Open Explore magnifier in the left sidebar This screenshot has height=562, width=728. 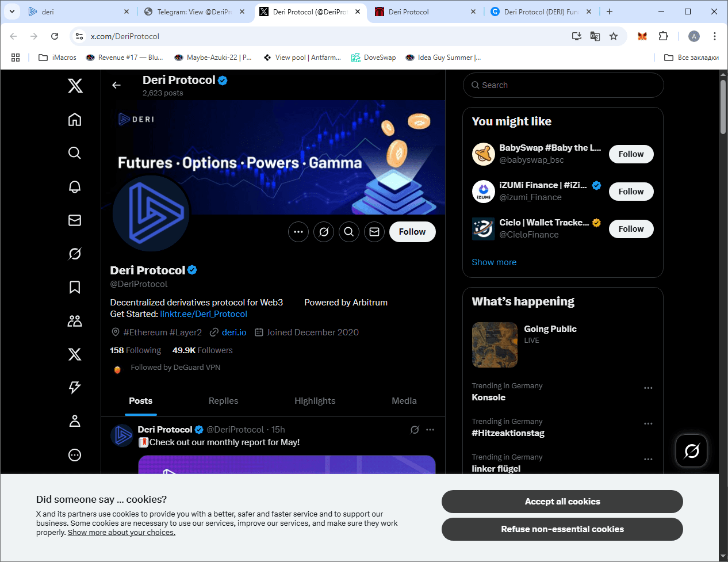coord(75,152)
